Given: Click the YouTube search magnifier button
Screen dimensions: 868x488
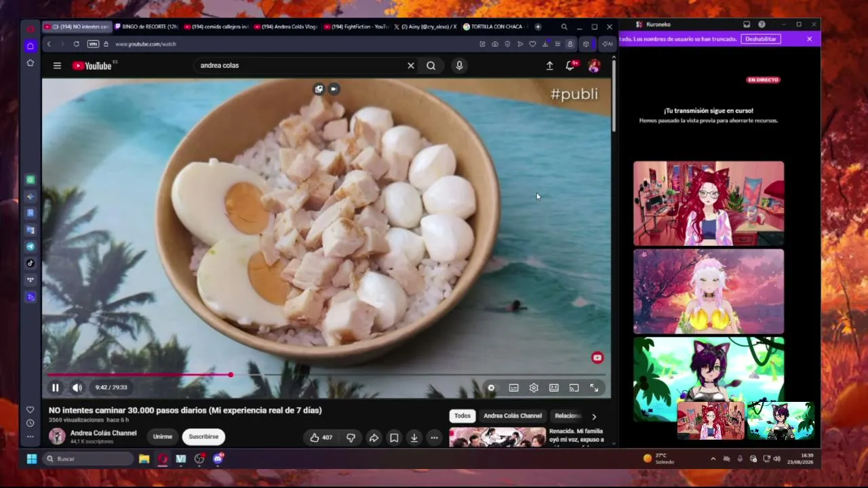Looking at the screenshot, I should click(431, 66).
